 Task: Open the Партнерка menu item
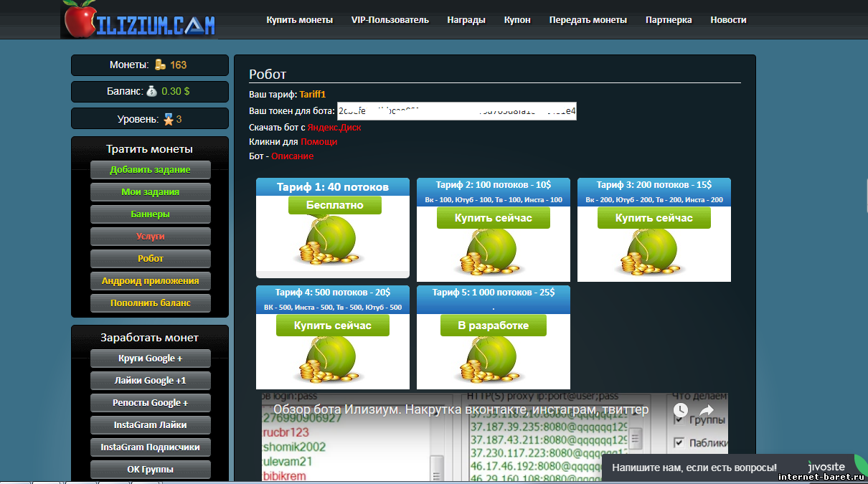(x=669, y=20)
